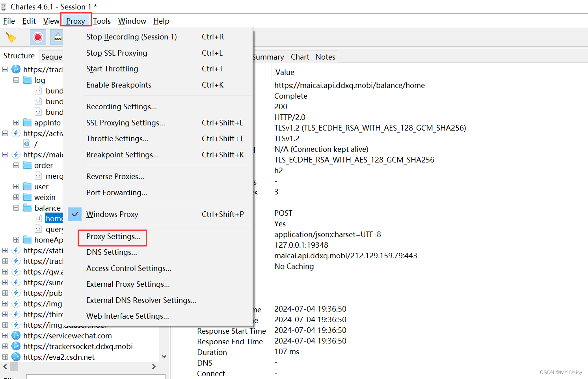
Task: Click the lightning icon beside https://mai
Action: click(x=16, y=155)
